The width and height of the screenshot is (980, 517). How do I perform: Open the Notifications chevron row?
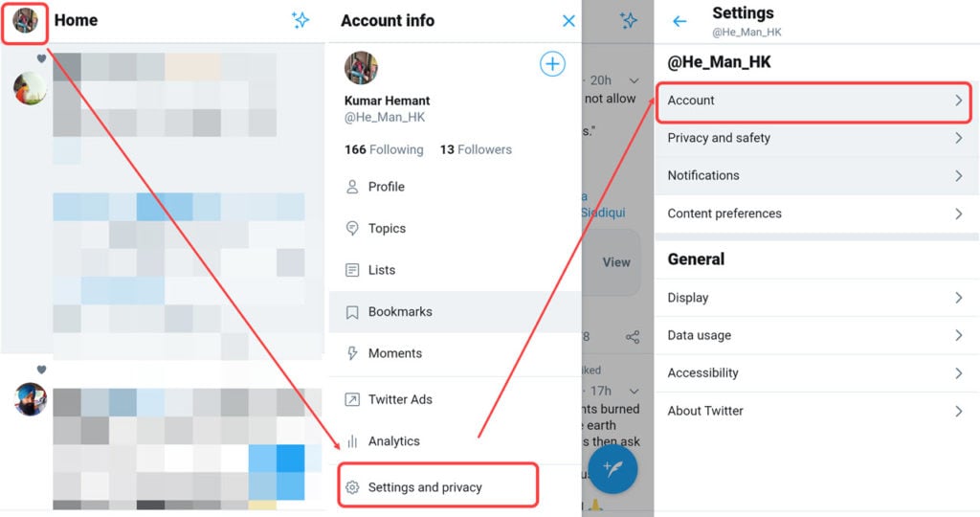point(816,175)
